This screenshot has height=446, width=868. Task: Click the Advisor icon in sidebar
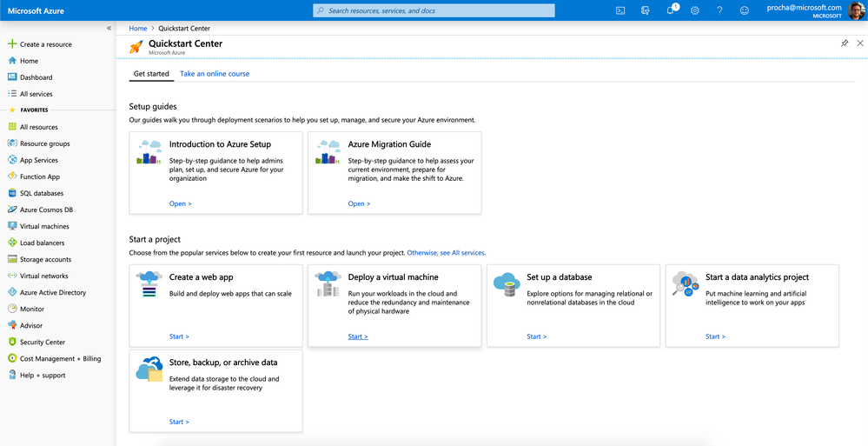[x=11, y=325]
